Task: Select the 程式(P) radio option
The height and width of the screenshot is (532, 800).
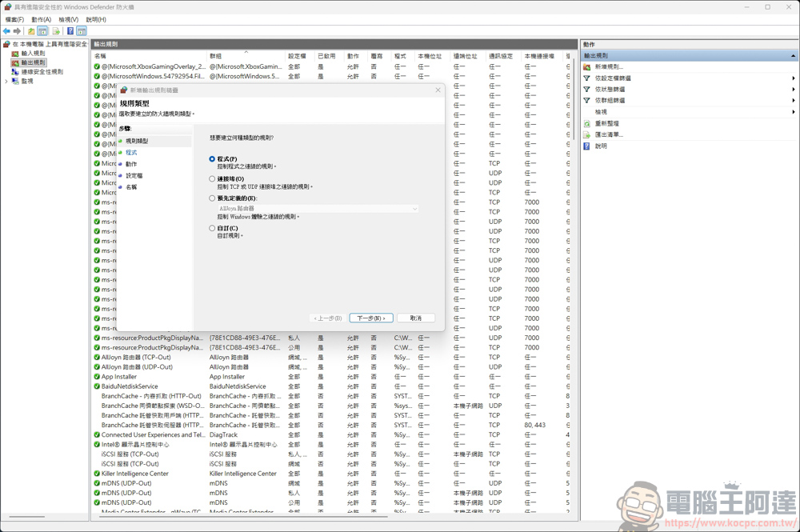Action: (x=212, y=159)
